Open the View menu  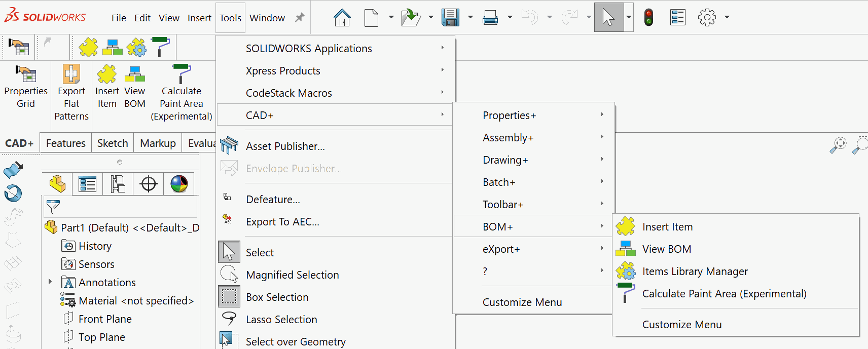tap(169, 18)
